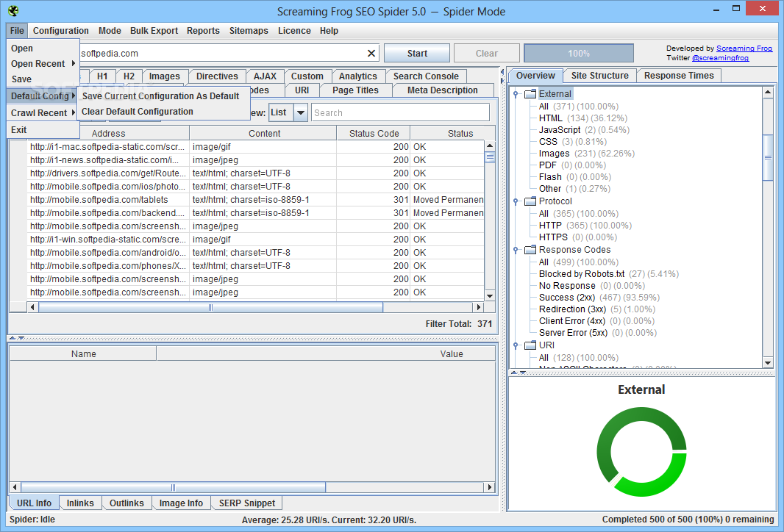Open the Reports menu

(x=203, y=30)
